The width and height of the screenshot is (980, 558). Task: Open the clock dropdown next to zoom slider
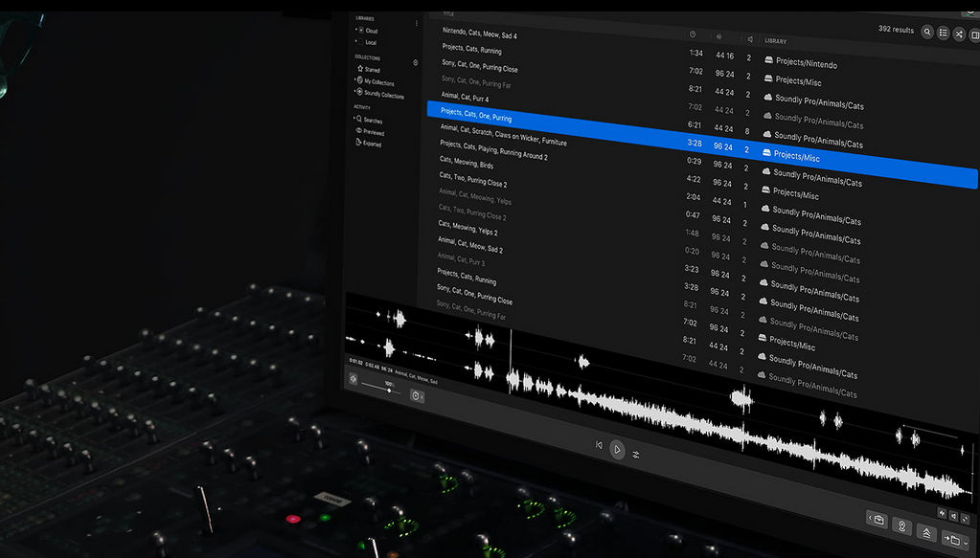pos(417,395)
